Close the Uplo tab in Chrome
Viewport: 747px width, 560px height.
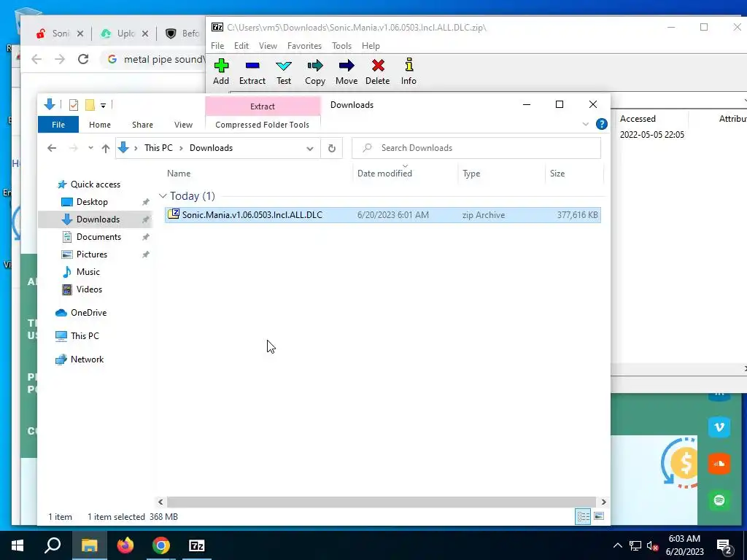click(145, 34)
